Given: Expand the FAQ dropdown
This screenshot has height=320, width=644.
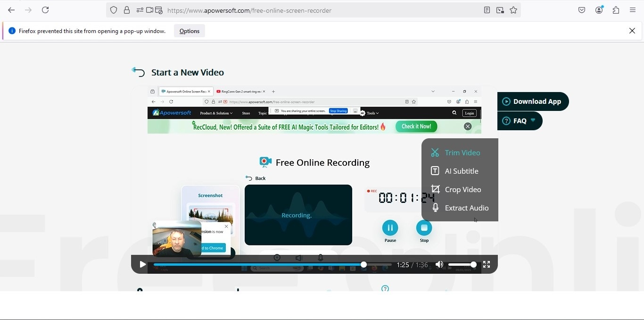Looking at the screenshot, I should click(x=520, y=121).
